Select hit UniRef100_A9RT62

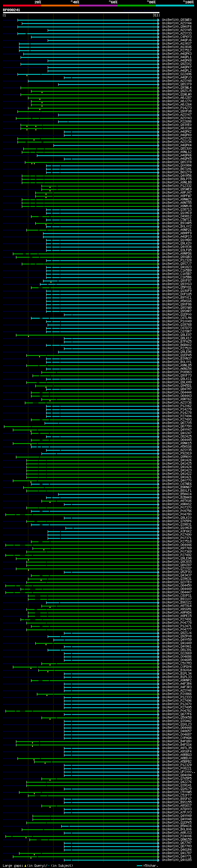tap(177, 399)
